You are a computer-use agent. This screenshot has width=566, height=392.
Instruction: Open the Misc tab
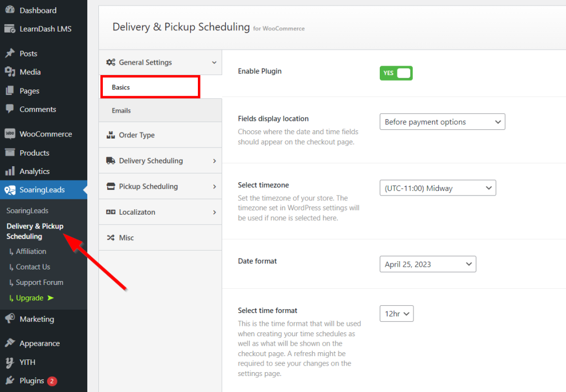click(160, 237)
